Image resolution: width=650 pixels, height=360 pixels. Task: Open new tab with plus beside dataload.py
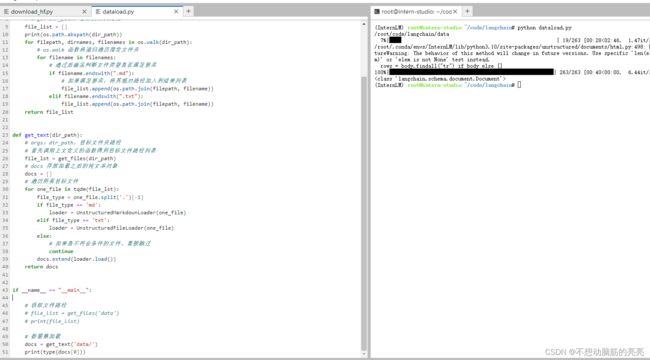coord(188,11)
